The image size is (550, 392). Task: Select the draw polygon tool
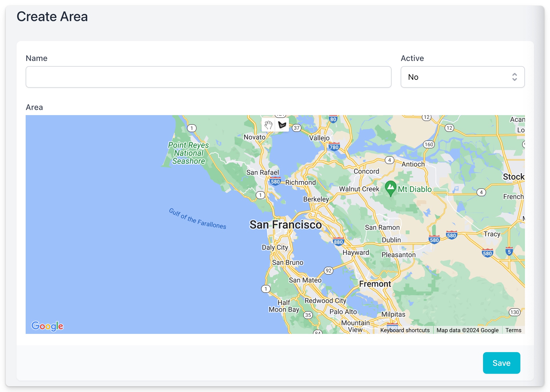tap(282, 125)
